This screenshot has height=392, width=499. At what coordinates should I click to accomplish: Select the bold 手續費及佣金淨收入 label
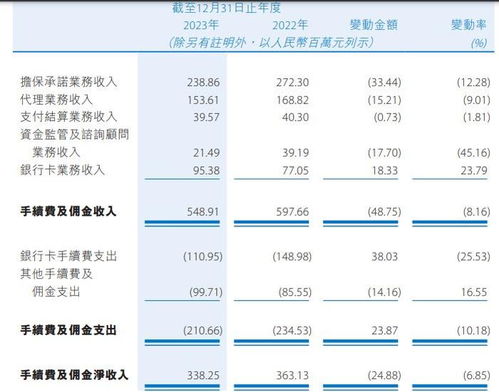tap(74, 375)
